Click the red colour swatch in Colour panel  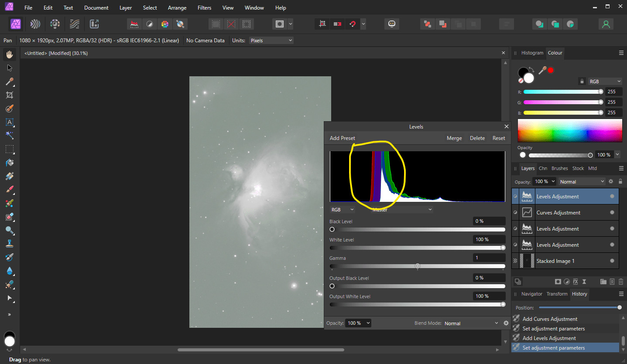click(551, 70)
